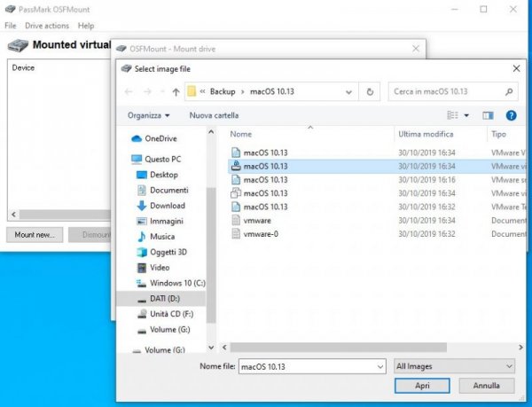Open Video in the sidebar
Image resolution: width=532 pixels, height=407 pixels.
tap(160, 268)
